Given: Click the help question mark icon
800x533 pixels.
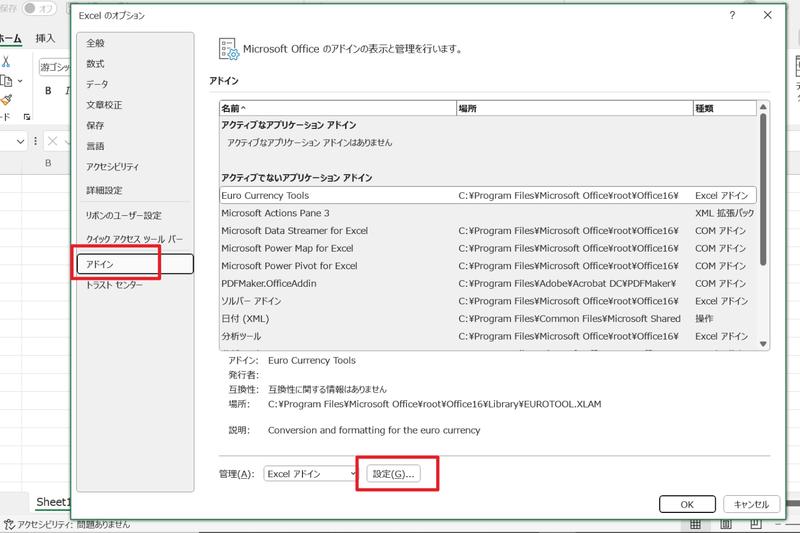Looking at the screenshot, I should [732, 15].
